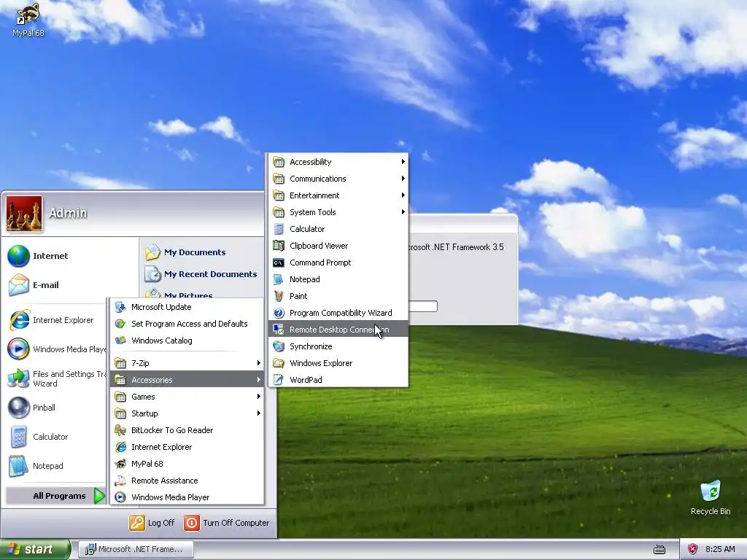Click the red security shield tray icon
The height and width of the screenshot is (560, 747).
click(x=693, y=549)
